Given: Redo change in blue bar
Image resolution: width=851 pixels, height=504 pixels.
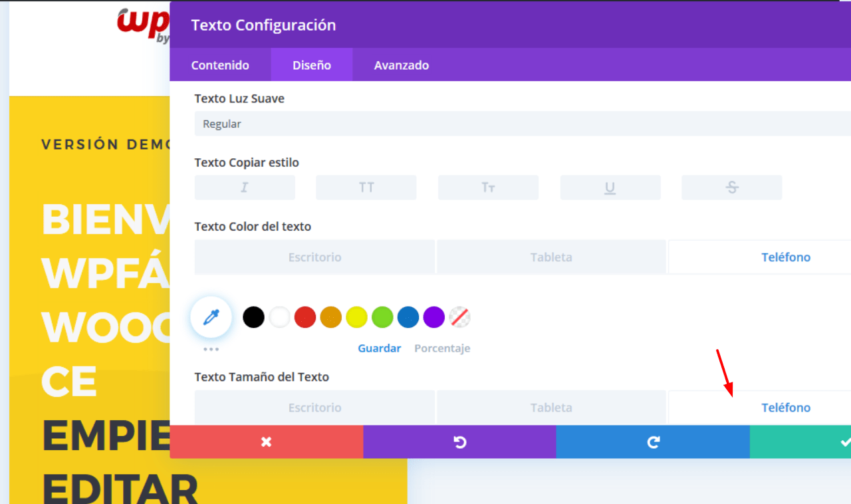Looking at the screenshot, I should 654,442.
